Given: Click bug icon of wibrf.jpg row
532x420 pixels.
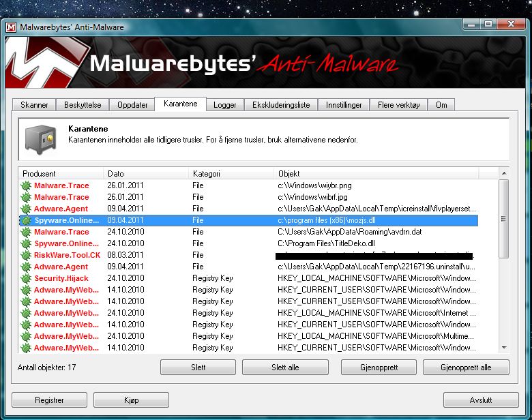Looking at the screenshot, I should [26, 197].
